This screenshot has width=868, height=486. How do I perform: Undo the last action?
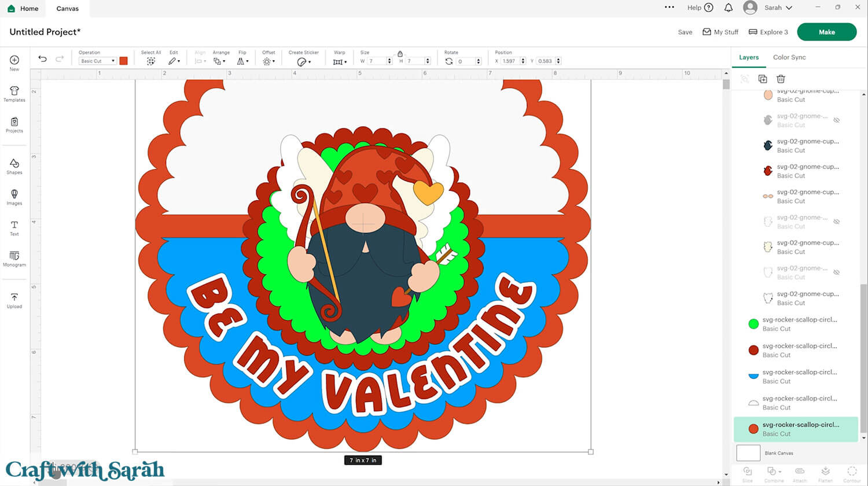pyautogui.click(x=42, y=58)
